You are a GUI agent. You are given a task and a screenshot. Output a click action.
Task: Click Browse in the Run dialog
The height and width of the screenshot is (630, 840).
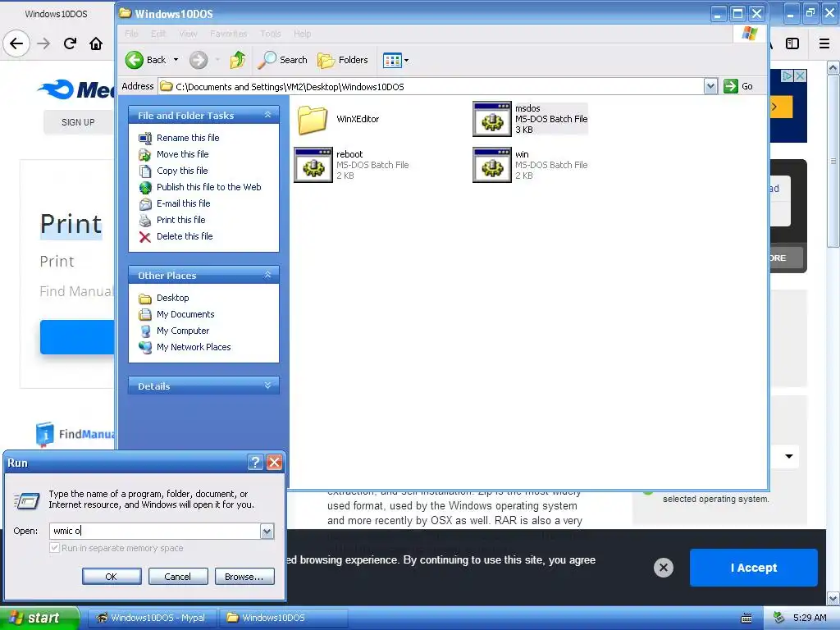pyautogui.click(x=244, y=577)
